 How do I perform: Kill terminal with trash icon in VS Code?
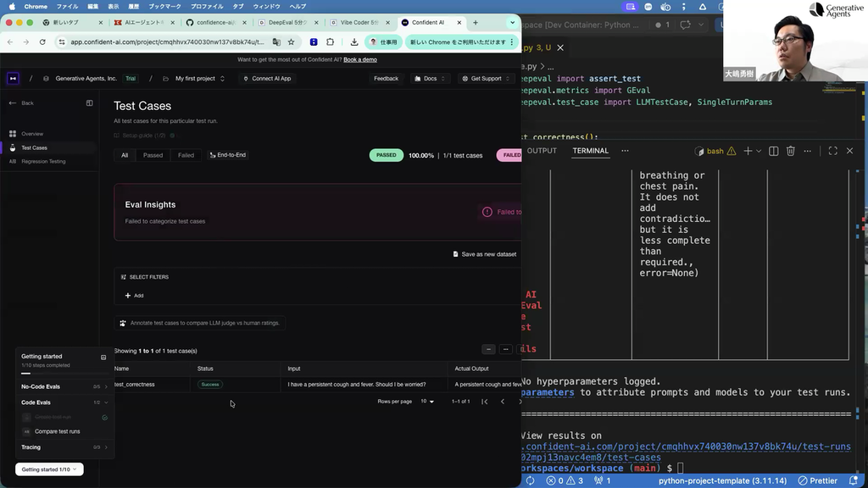coord(791,151)
